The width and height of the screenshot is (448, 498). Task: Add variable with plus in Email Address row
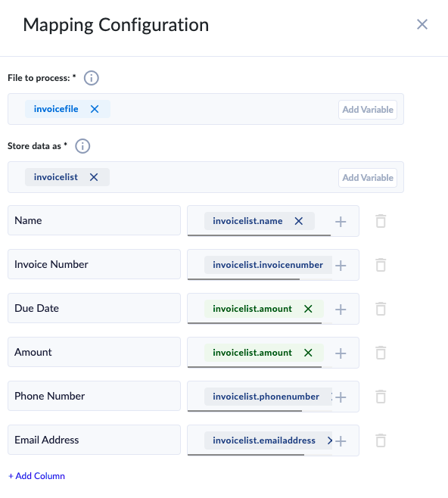tap(341, 440)
